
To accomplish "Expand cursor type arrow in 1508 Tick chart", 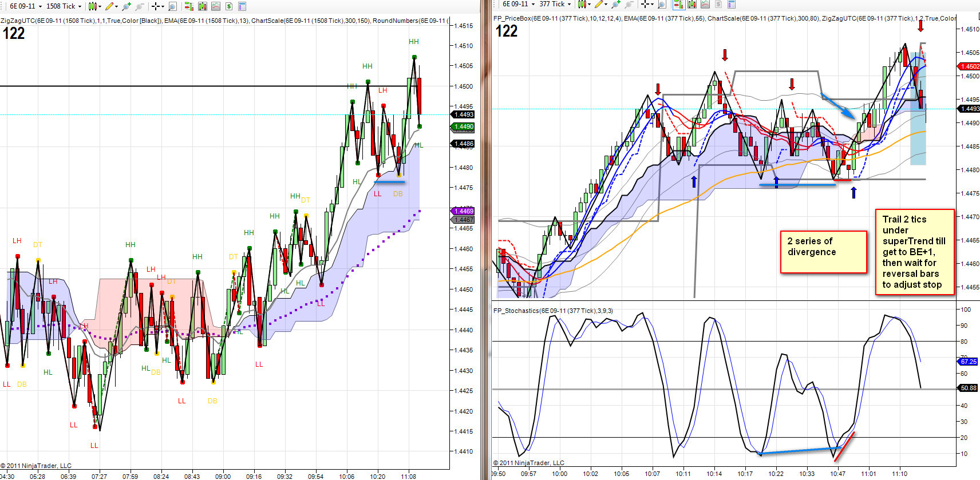I will [x=163, y=6].
